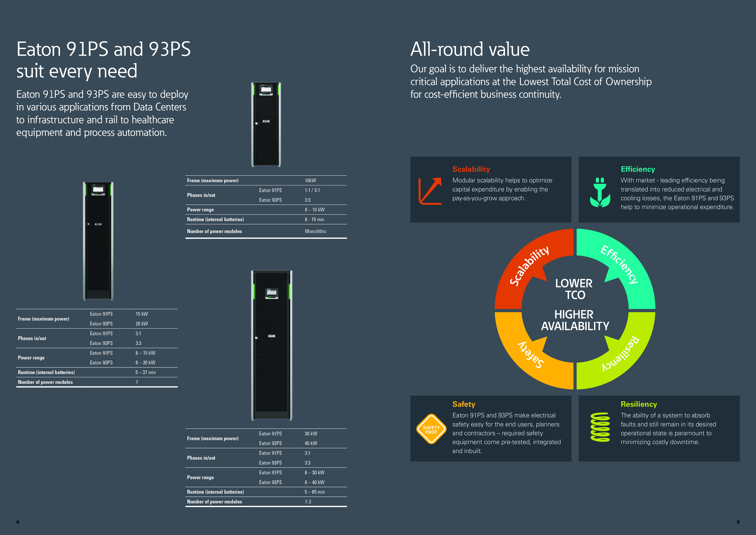Click the teal Efficiency ring segment
Viewport: 756px width, 535px height.
coord(620,266)
